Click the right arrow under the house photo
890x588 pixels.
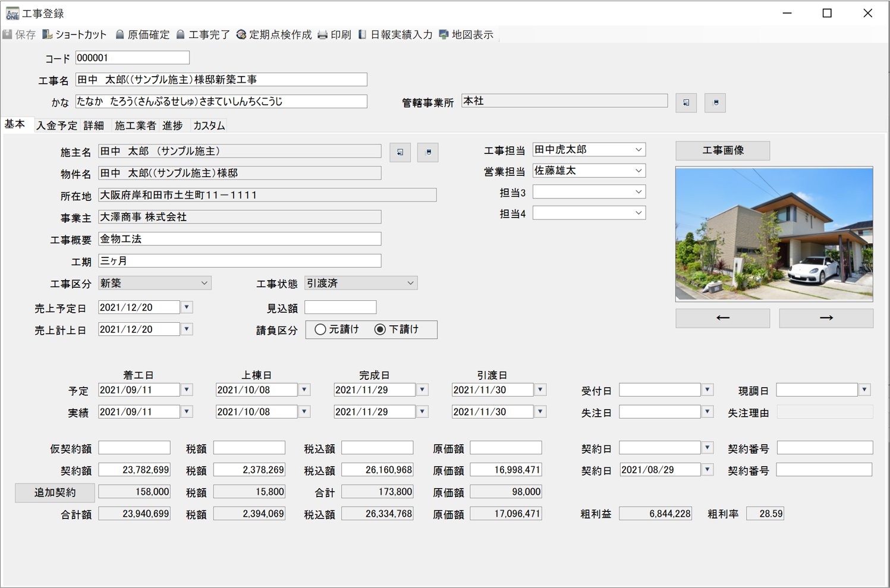click(x=825, y=318)
